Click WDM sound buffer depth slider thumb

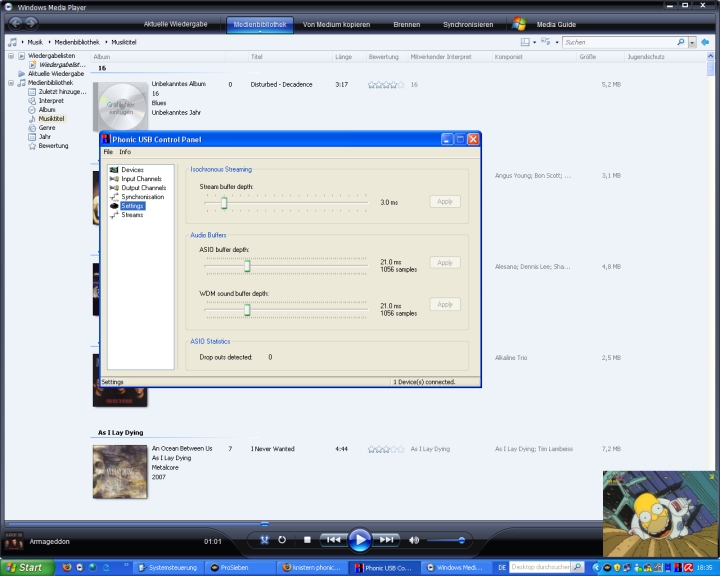(x=247, y=310)
